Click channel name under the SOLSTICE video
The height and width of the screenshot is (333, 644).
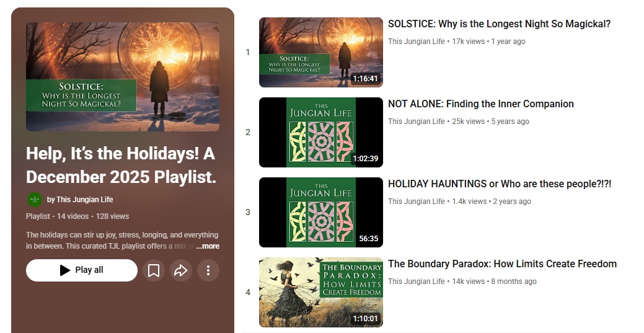pos(416,42)
